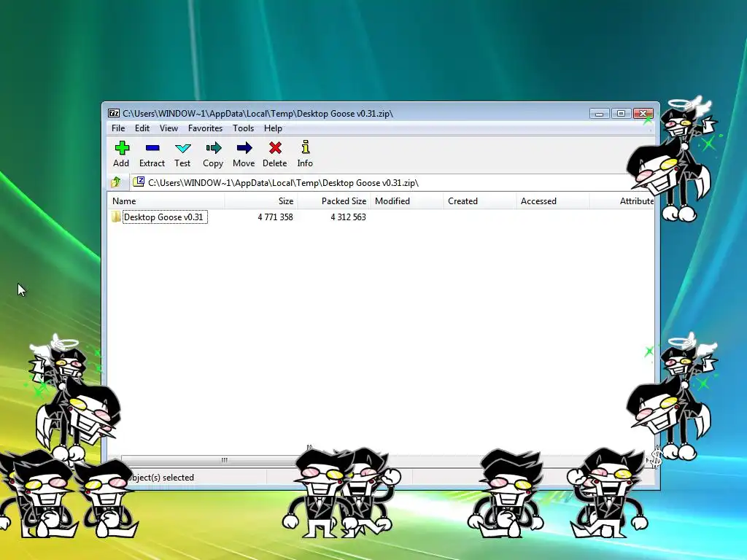Viewport: 747px width, 560px height.
Task: Click the object(s) selected status text
Action: point(161,478)
